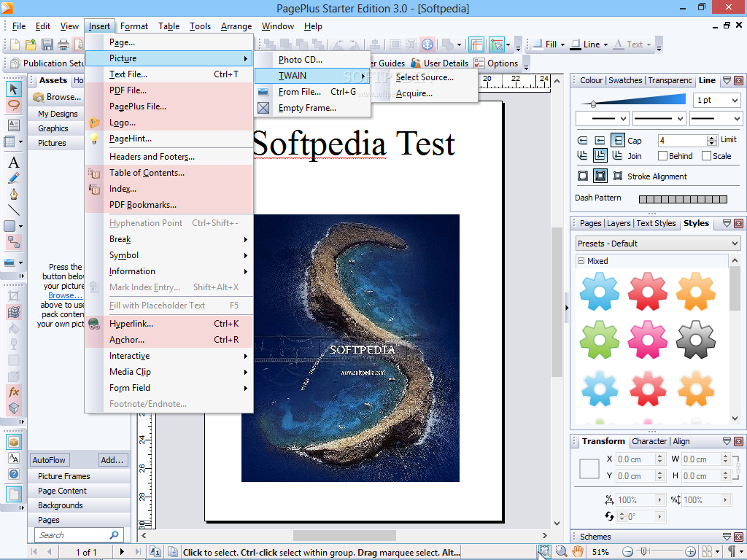Select the Pen tool
The height and width of the screenshot is (560, 747).
pos(13,194)
